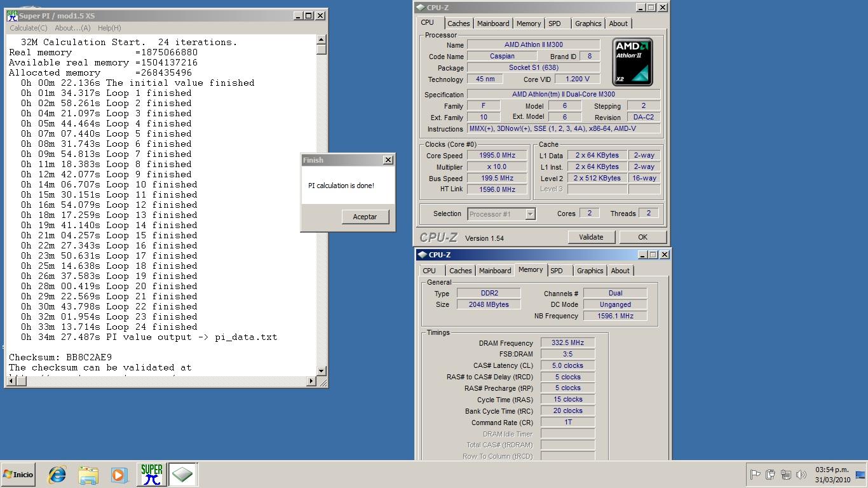Click the Show Desktop icon in tray

(861, 475)
